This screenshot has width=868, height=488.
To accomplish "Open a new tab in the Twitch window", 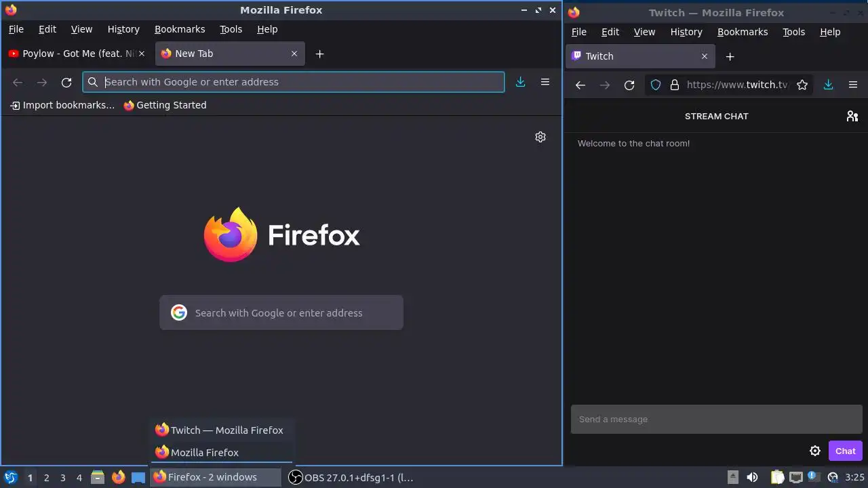I will coord(730,56).
